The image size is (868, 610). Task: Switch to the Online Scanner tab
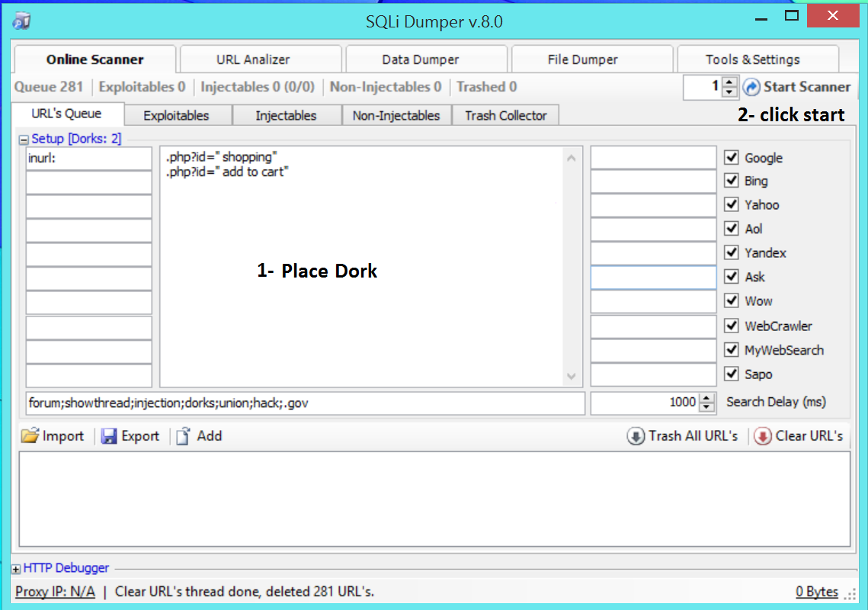click(x=94, y=59)
